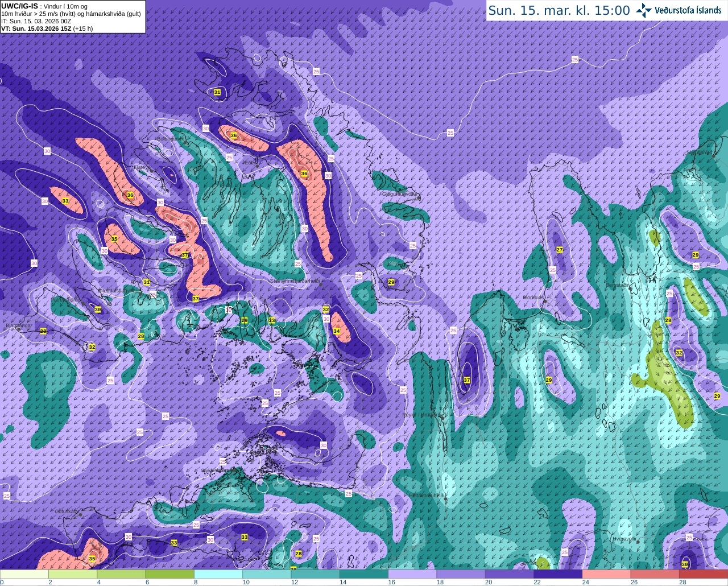Click the Gufuskálar station marker
Screen dimensions: 728x586
coord(81,514)
